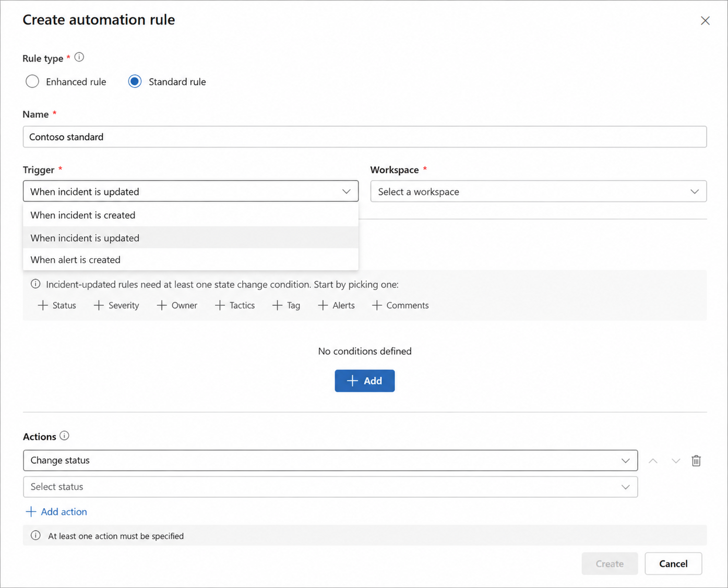
Task: Add a Tactics condition
Action: 235,305
